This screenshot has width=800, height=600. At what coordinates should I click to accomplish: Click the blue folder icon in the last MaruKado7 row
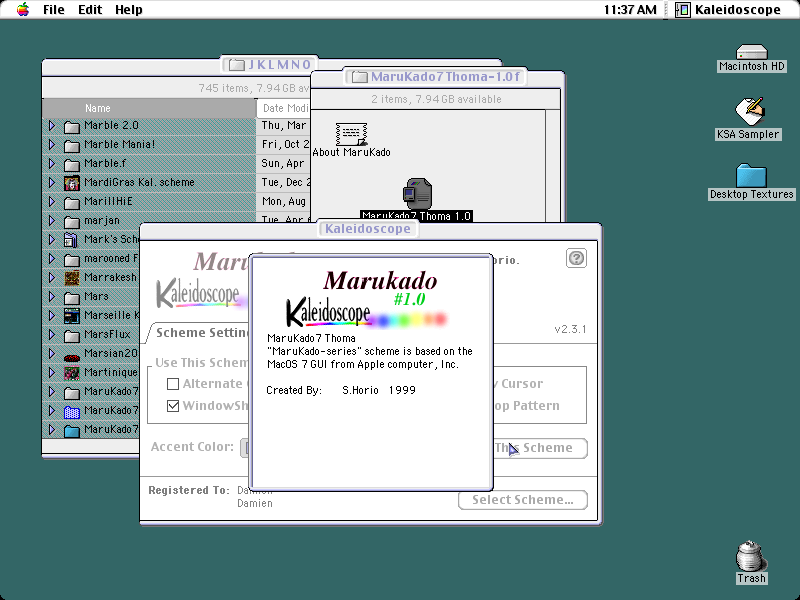72,431
